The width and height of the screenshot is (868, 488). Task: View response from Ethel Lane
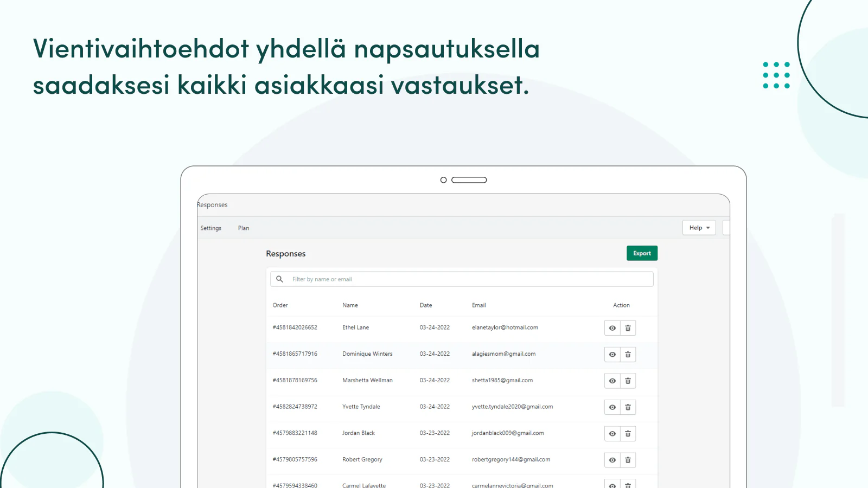click(x=612, y=328)
